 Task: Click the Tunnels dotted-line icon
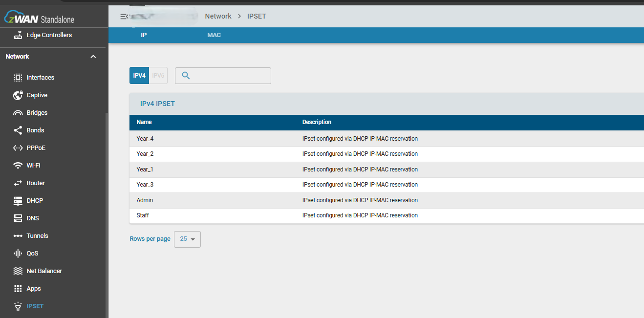click(18, 236)
